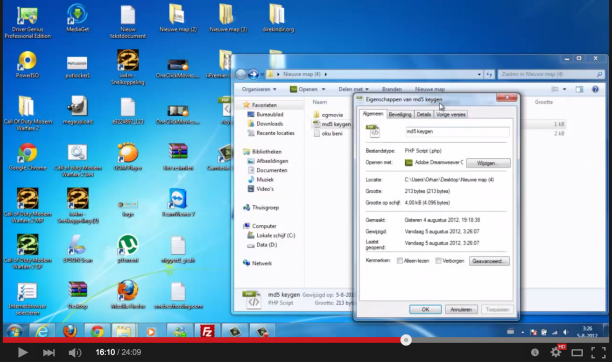612x362 pixels.
Task: Launch the GOM Player desktop shortcut
Action: (x=128, y=157)
